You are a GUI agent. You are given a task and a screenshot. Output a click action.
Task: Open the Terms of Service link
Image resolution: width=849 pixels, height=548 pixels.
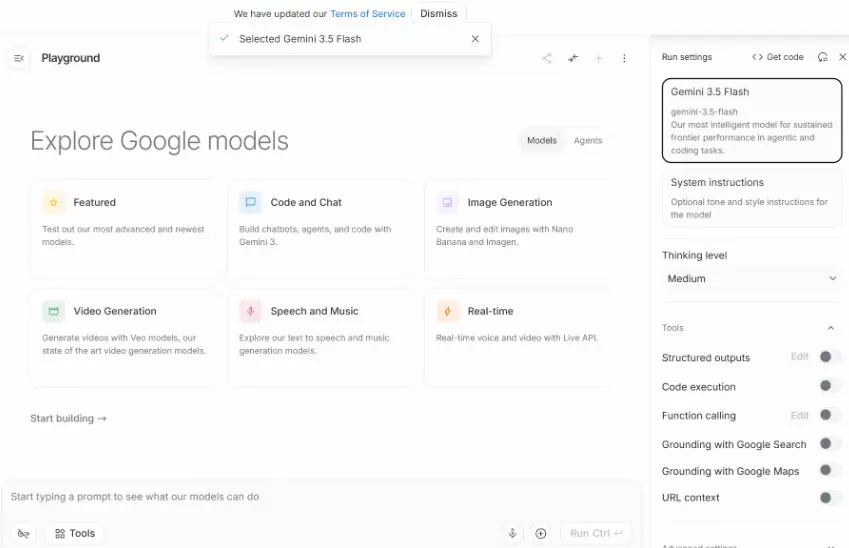tap(368, 14)
